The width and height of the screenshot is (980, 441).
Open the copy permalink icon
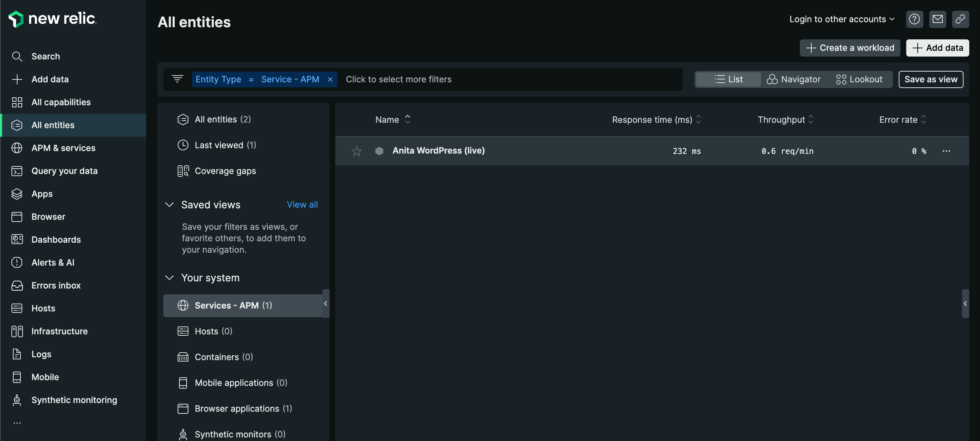coord(961,19)
